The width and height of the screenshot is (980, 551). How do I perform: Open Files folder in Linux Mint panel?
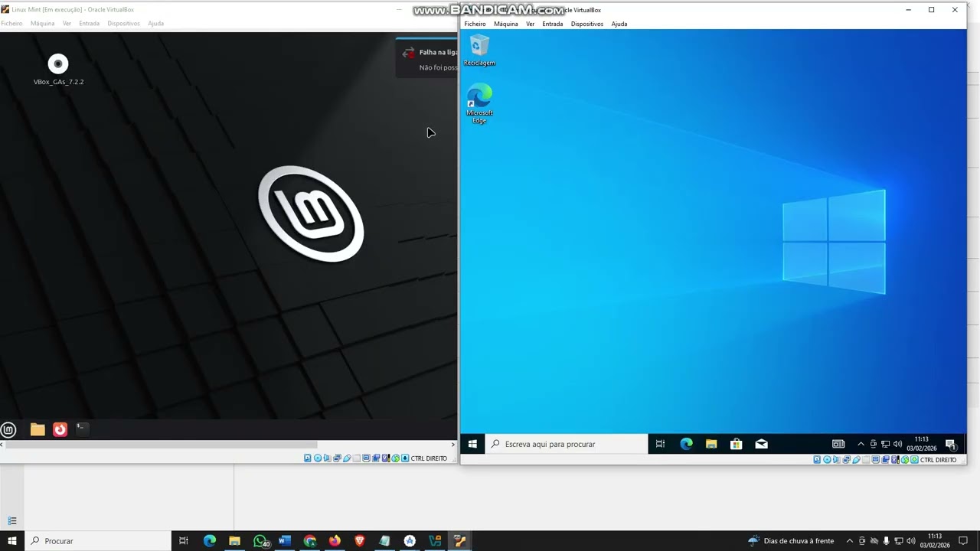click(x=38, y=429)
